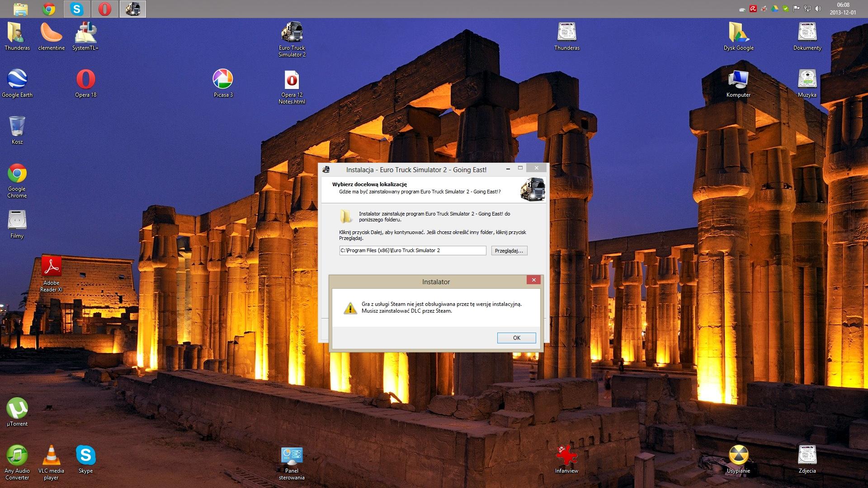
Task: Select the VLC media player desktop icon
Action: 51,462
